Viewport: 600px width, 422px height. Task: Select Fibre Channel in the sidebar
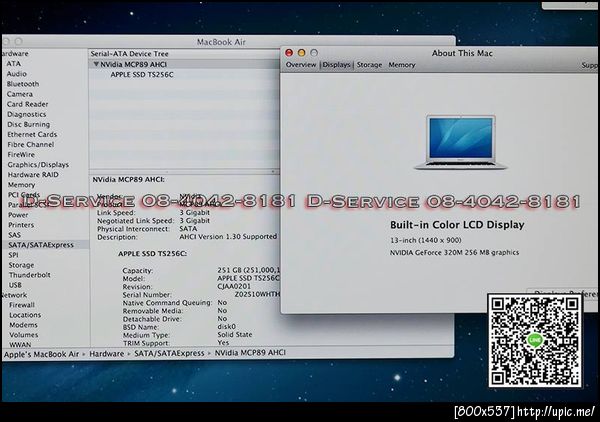(x=31, y=145)
